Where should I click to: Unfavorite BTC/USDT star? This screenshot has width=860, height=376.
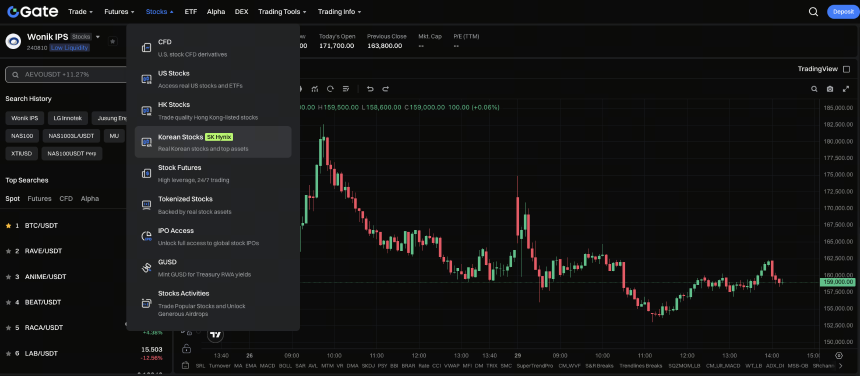click(x=8, y=225)
